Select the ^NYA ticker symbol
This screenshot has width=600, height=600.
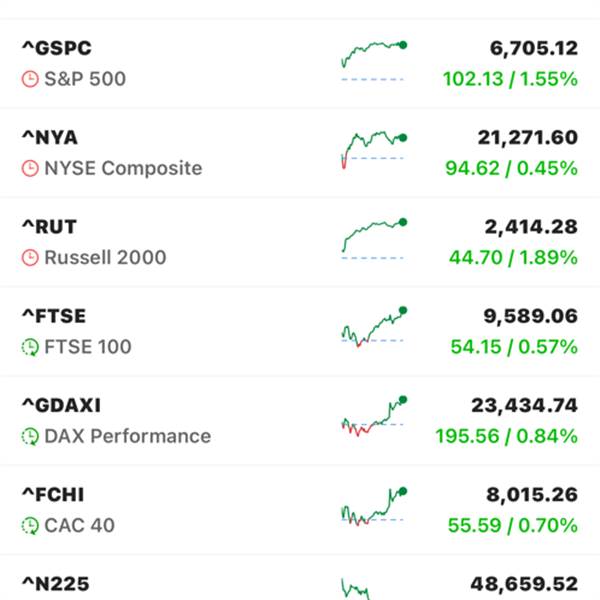[50, 138]
